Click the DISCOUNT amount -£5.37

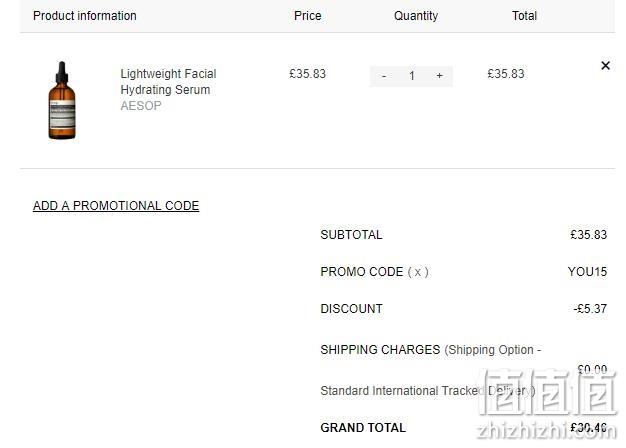[x=590, y=309]
